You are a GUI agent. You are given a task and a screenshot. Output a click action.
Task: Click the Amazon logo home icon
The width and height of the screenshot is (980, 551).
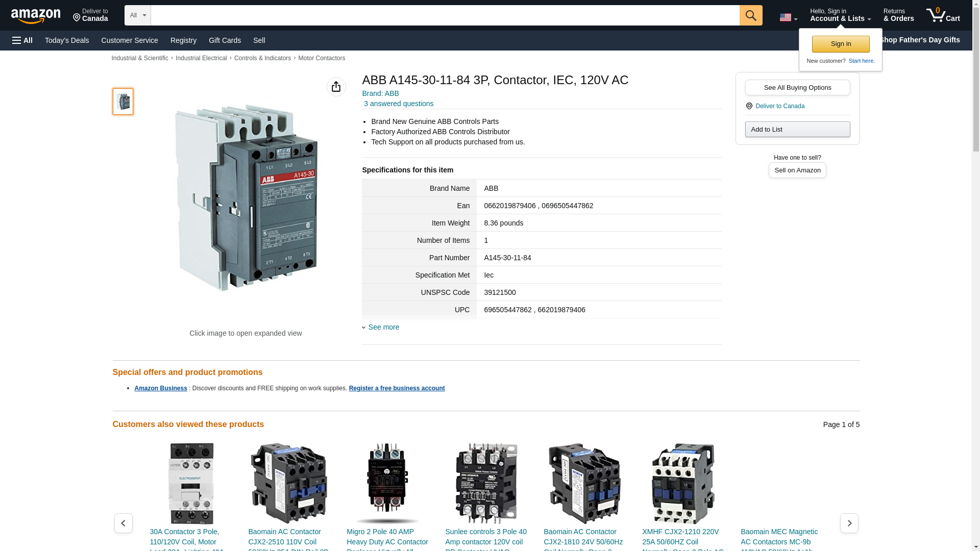click(36, 16)
